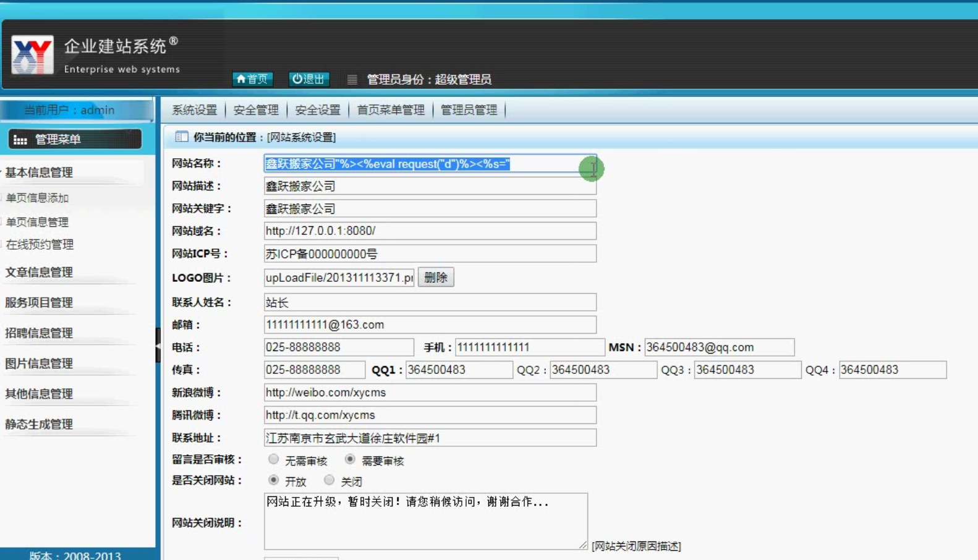Screen dimensions: 978x560
Task: Click the 删除 logo button
Action: [436, 278]
